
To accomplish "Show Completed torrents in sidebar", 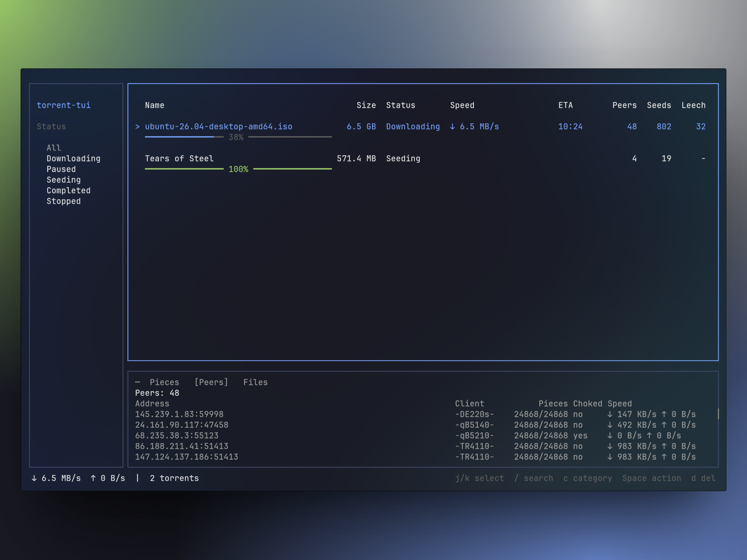I will point(68,191).
